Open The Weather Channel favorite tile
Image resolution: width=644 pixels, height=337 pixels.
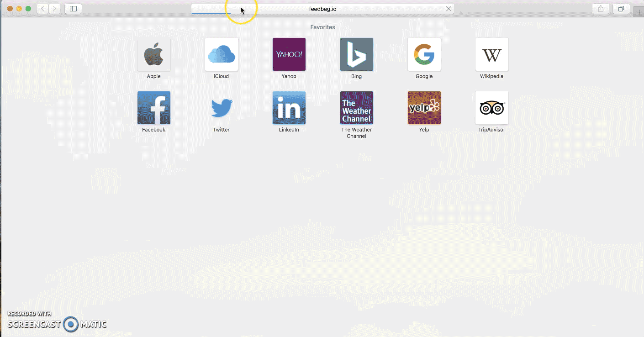357,108
